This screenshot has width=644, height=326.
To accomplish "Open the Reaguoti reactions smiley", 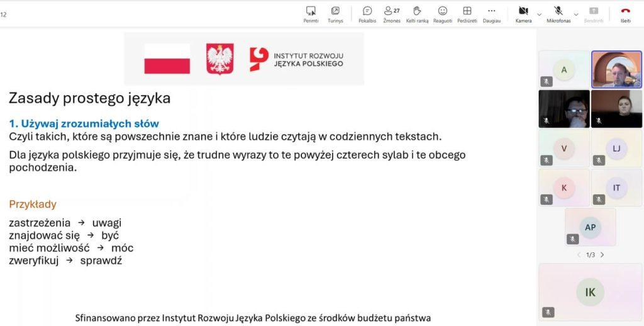I will [442, 11].
